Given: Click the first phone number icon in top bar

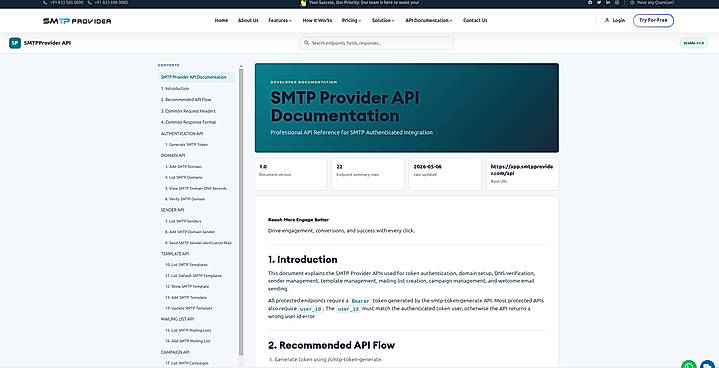Looking at the screenshot, I should point(45,2).
